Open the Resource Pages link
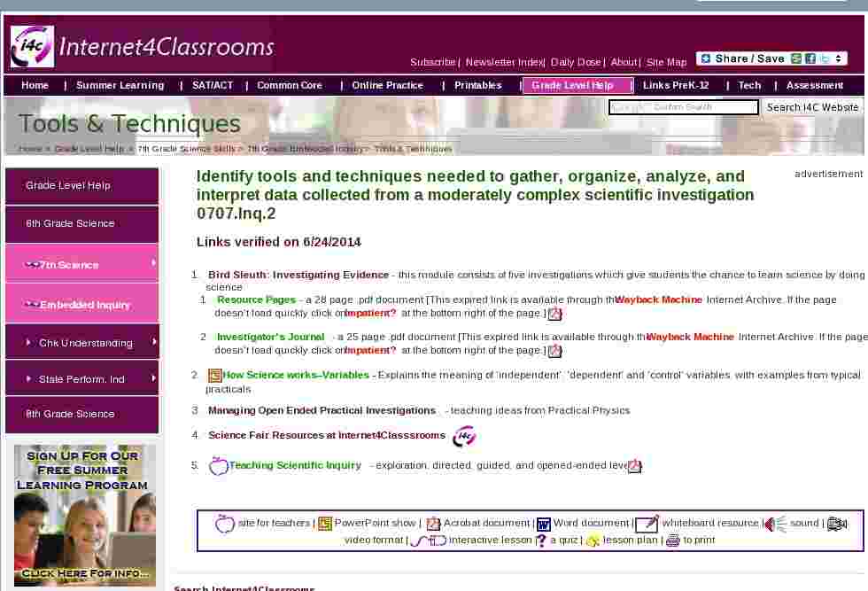868x591 pixels. tap(256, 299)
